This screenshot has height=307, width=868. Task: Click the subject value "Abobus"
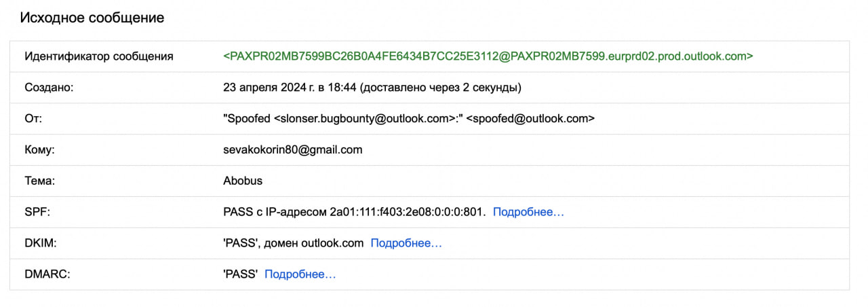[x=243, y=181]
